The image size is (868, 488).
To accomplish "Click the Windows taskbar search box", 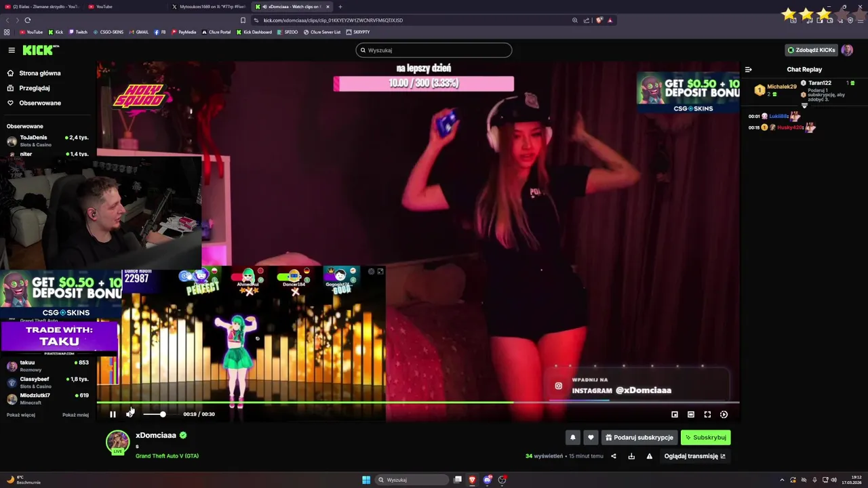I will tap(412, 480).
